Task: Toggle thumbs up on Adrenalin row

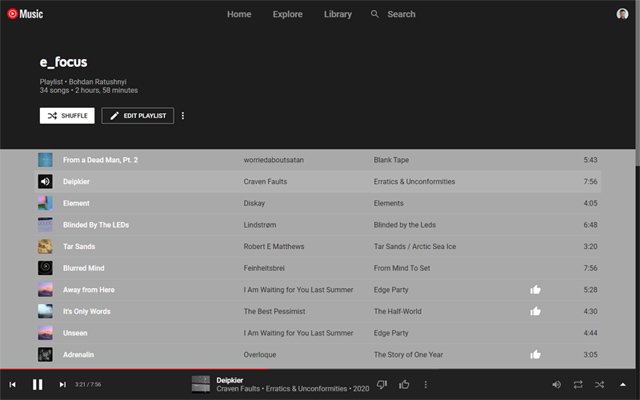Action: [535, 355]
